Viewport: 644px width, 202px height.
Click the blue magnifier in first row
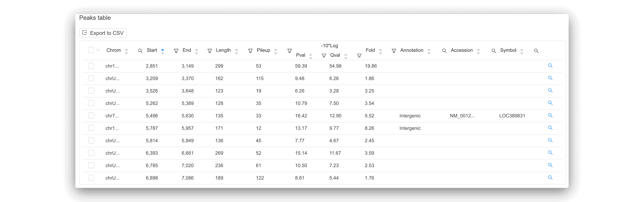coord(550,66)
